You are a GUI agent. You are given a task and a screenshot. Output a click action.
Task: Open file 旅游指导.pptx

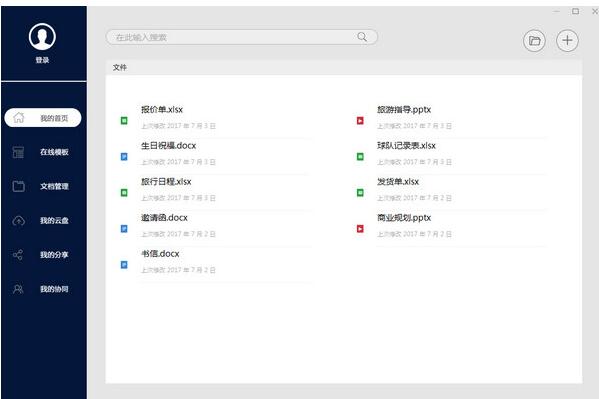[404, 110]
